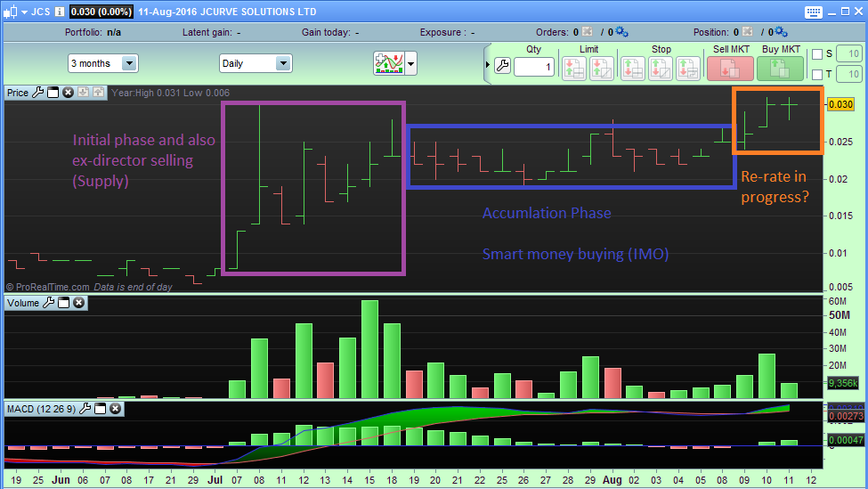Click the Qty input field

pyautogui.click(x=534, y=67)
